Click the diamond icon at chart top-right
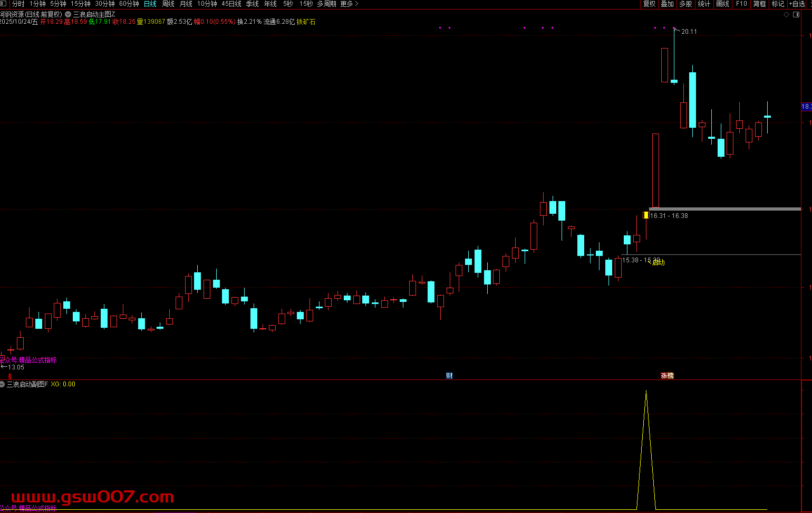Screen dimensions: 812x513 [x=786, y=14]
